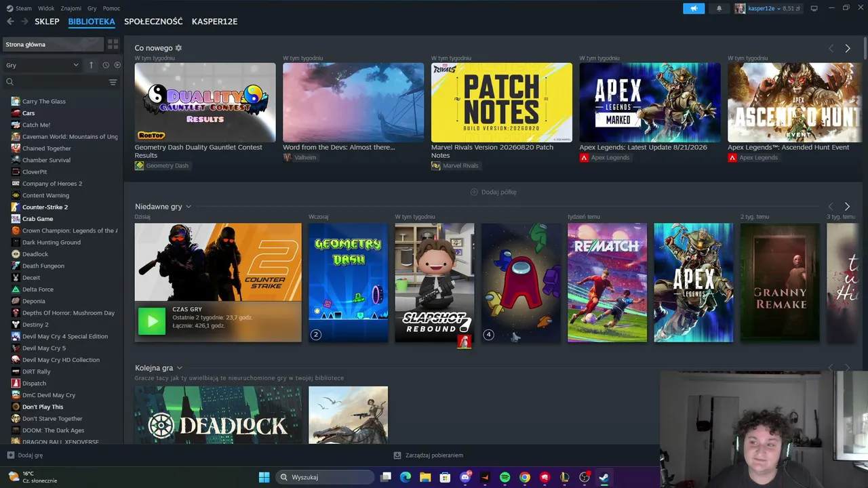Open the Marvel Rivals Patch Notes news card
This screenshot has height=488, width=868.
(502, 102)
